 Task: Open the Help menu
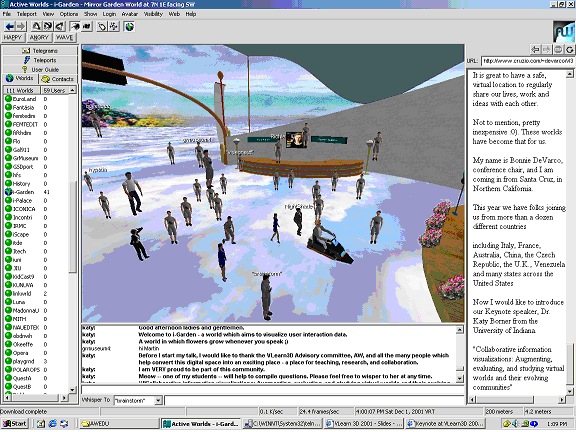(191, 14)
